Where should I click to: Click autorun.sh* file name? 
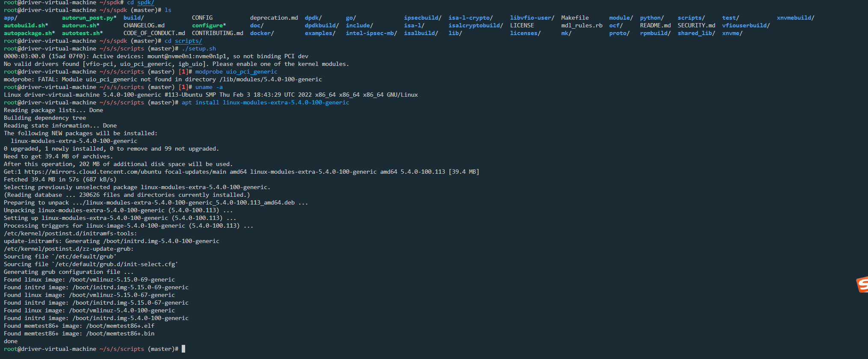[x=81, y=26]
